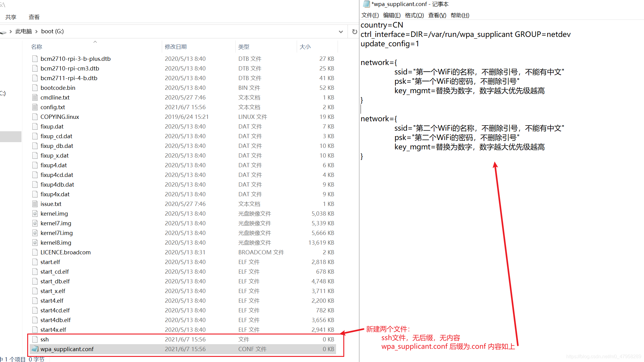Click the ctrl_interface line in Notepad
The image size is (644, 362).
click(466, 34)
